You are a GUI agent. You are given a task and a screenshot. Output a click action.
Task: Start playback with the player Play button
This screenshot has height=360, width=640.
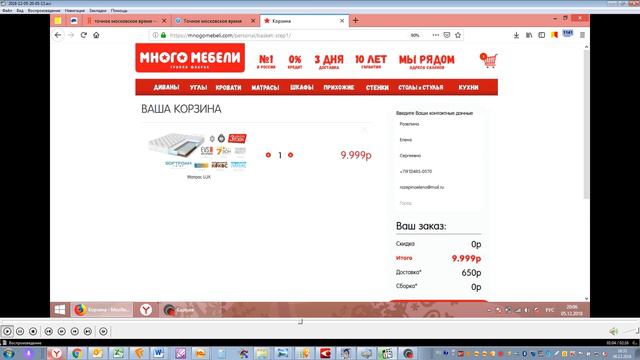click(7, 331)
